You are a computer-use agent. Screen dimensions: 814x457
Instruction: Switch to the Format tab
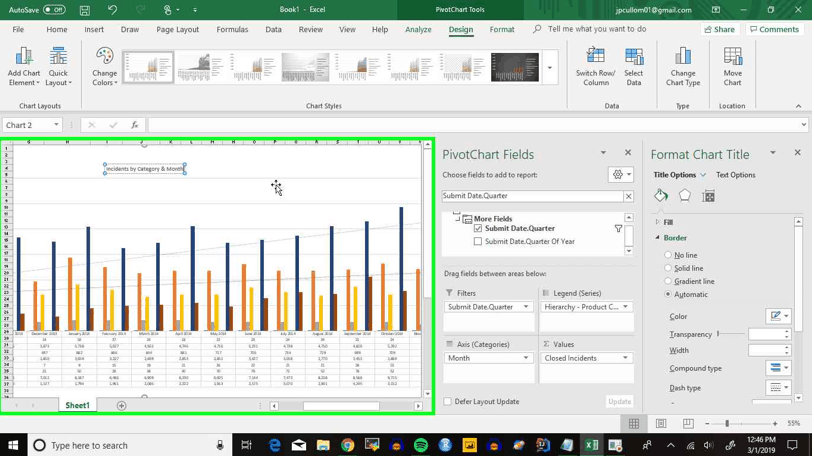coord(501,30)
